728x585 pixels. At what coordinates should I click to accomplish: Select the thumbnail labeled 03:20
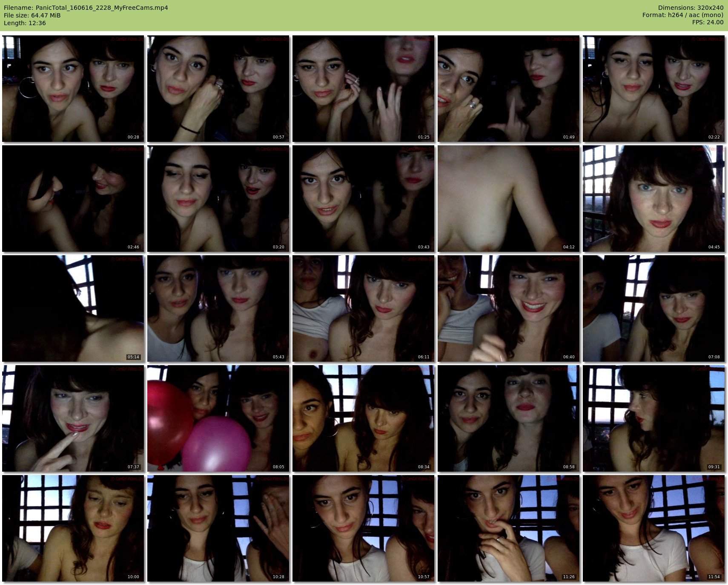pyautogui.click(x=218, y=199)
